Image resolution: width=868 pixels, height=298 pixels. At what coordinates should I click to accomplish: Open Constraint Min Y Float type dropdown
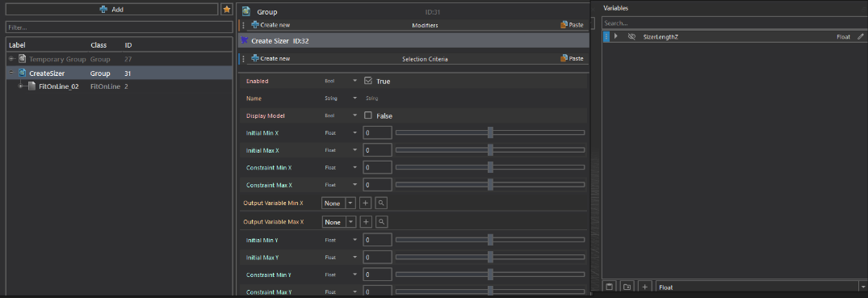coord(354,275)
